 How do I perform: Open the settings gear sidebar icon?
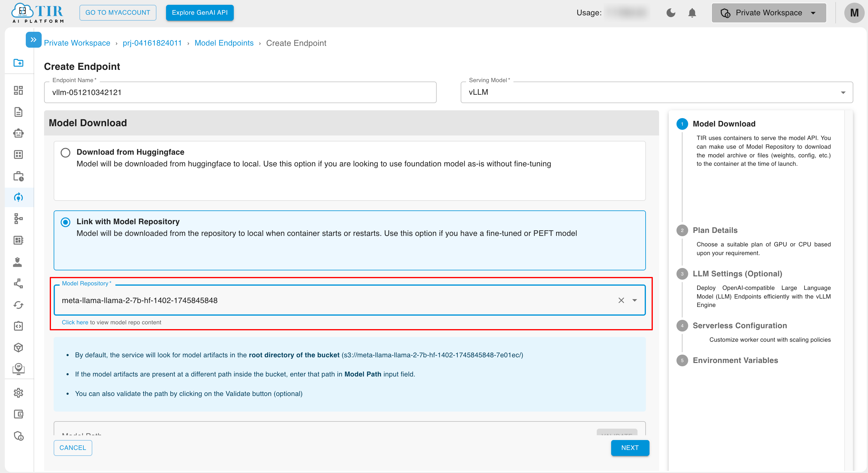(x=19, y=392)
